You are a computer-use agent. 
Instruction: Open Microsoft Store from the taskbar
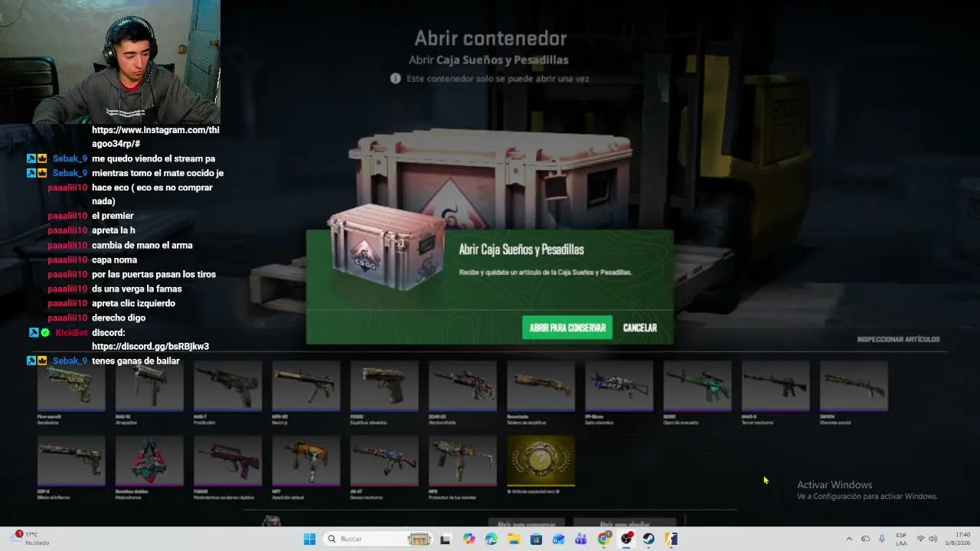pyautogui.click(x=536, y=539)
